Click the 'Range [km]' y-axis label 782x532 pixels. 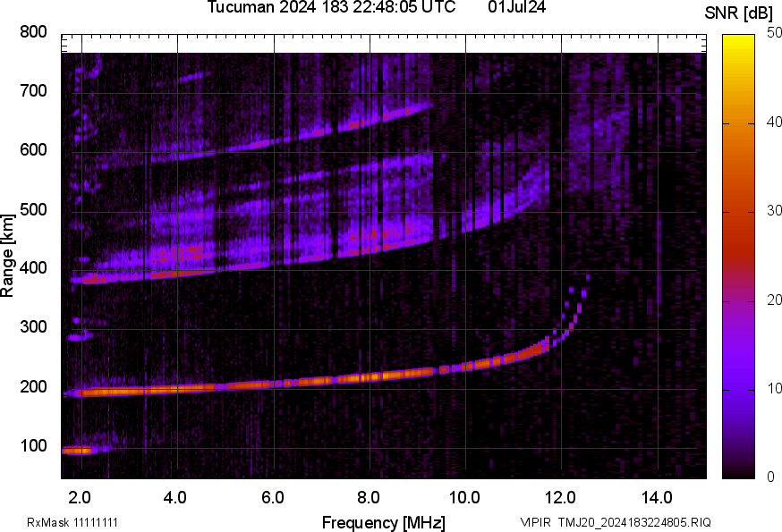[x=7, y=256]
